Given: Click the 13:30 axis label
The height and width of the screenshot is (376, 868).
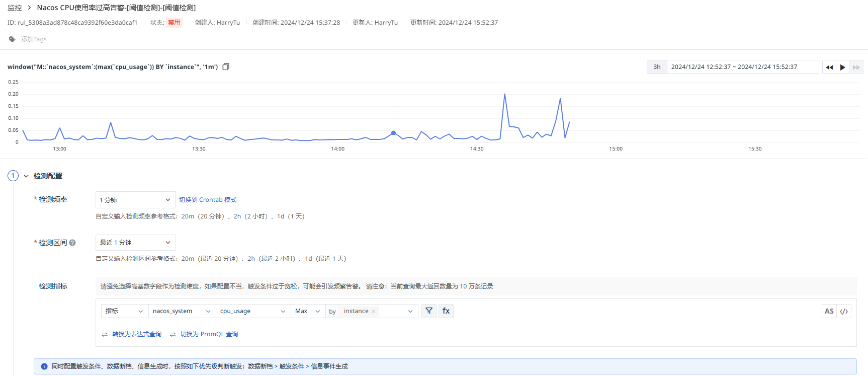Looking at the screenshot, I should pos(199,149).
